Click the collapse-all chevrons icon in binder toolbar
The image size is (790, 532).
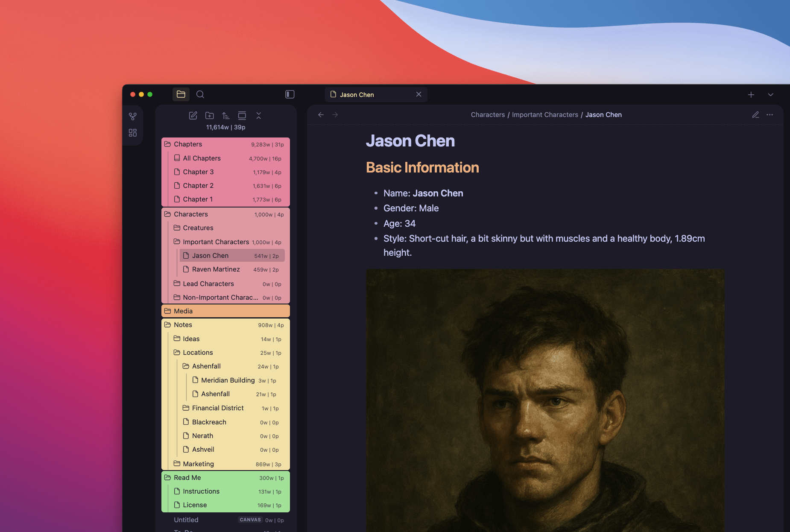click(x=259, y=115)
